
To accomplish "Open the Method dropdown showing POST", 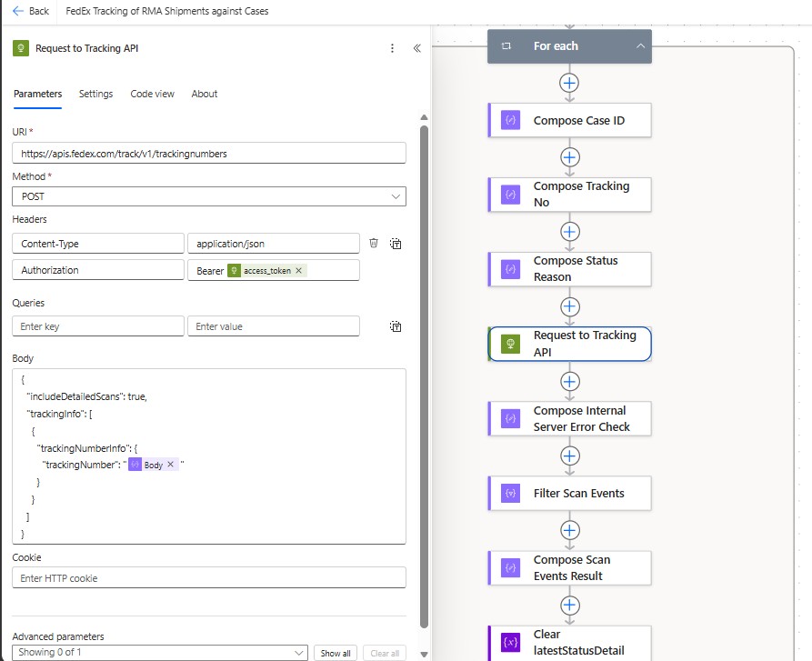I will coord(209,196).
